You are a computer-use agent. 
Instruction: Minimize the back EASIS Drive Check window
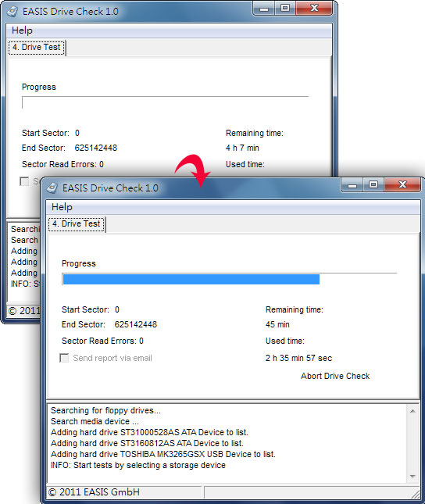tap(264, 9)
